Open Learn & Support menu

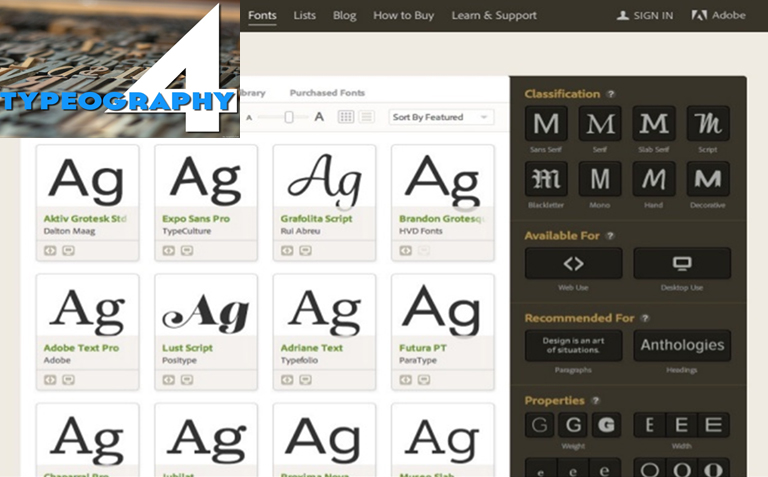494,16
